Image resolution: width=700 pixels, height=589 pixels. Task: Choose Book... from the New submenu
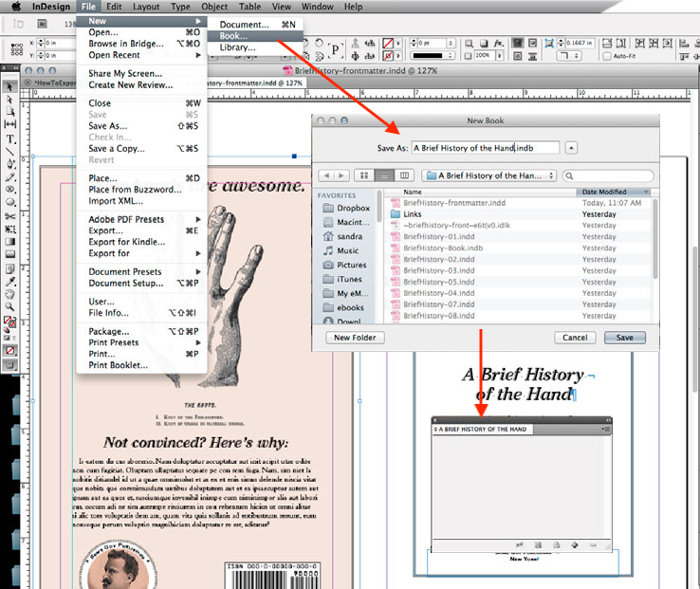(233, 35)
